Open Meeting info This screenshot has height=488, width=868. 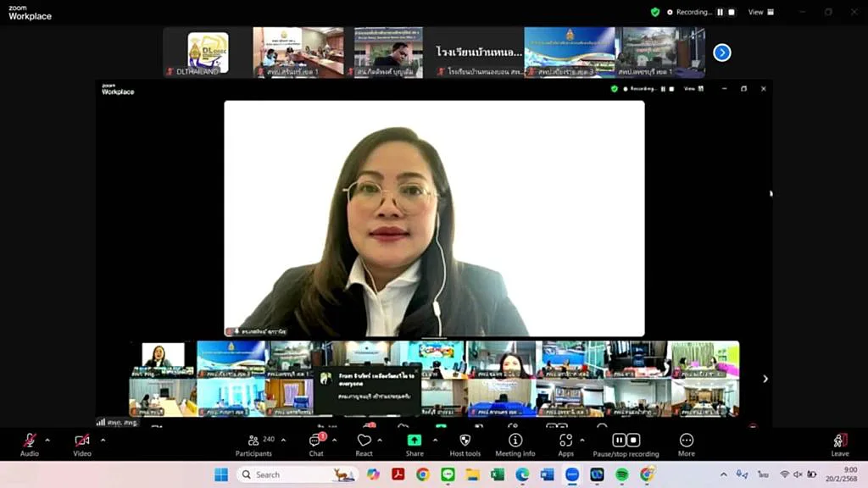point(515,445)
